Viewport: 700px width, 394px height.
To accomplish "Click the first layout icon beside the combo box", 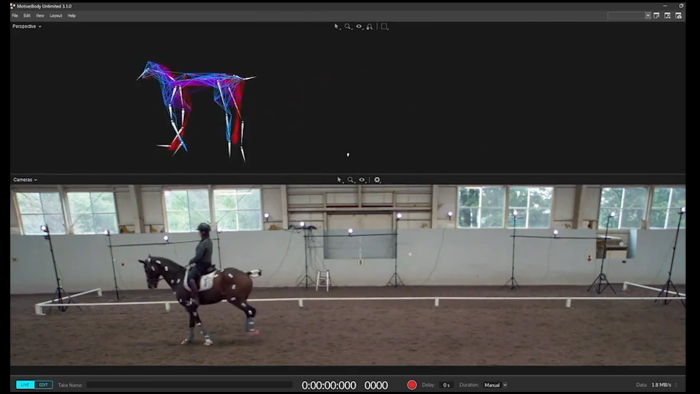I will tap(656, 16).
